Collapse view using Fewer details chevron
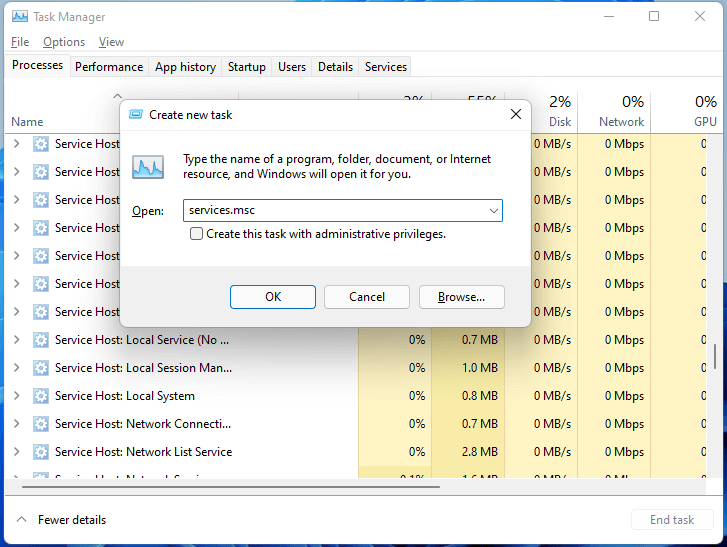This screenshot has width=727, height=547. click(21, 519)
